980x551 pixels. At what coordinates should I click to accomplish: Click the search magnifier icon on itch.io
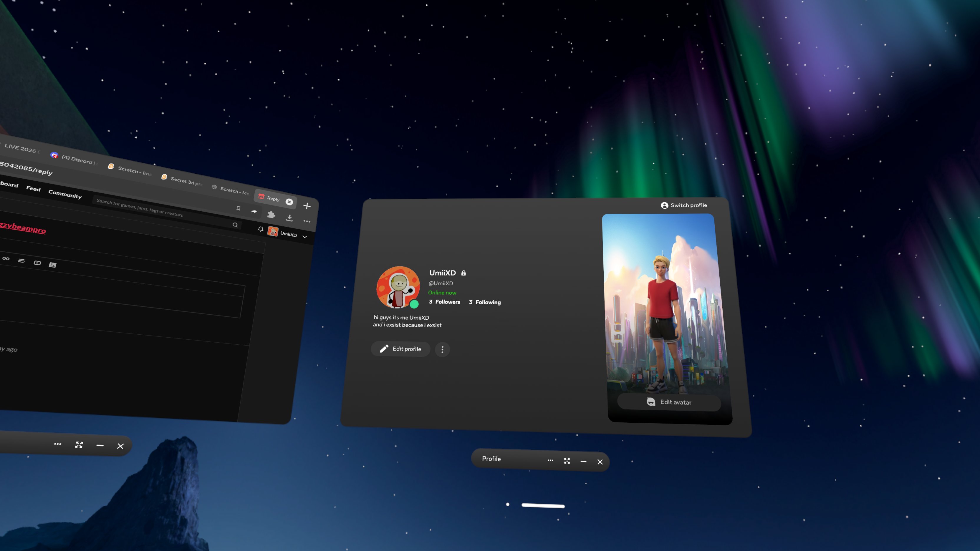(x=235, y=225)
